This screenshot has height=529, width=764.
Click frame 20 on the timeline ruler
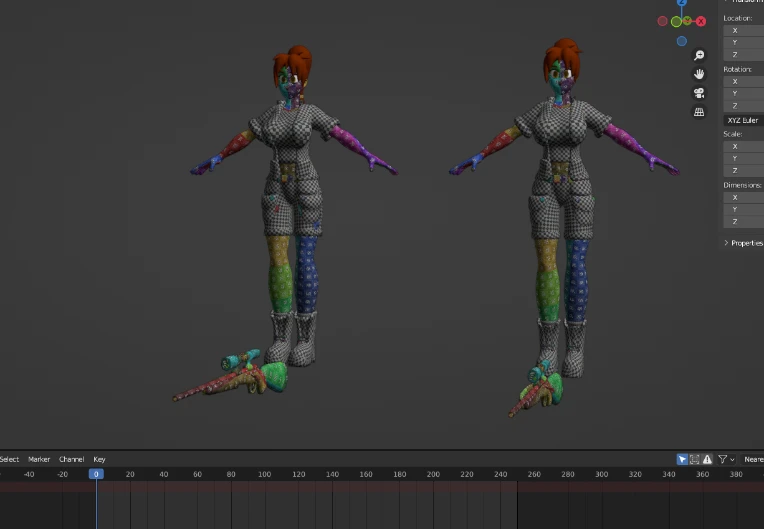click(x=130, y=474)
